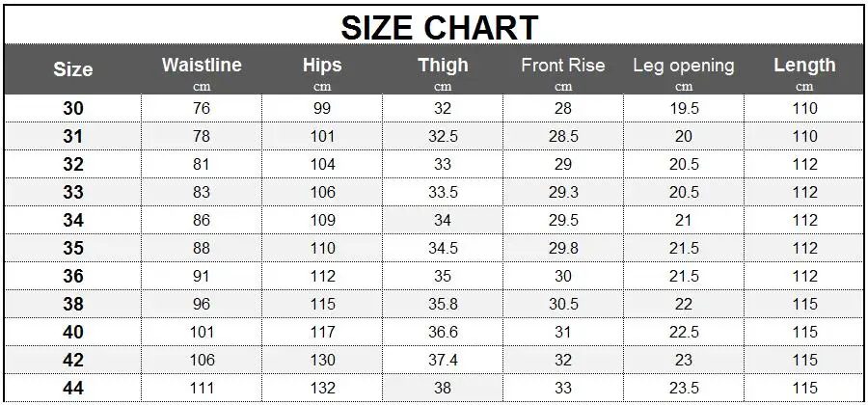
Task: Select thigh value 37.4
Action: 443,361
